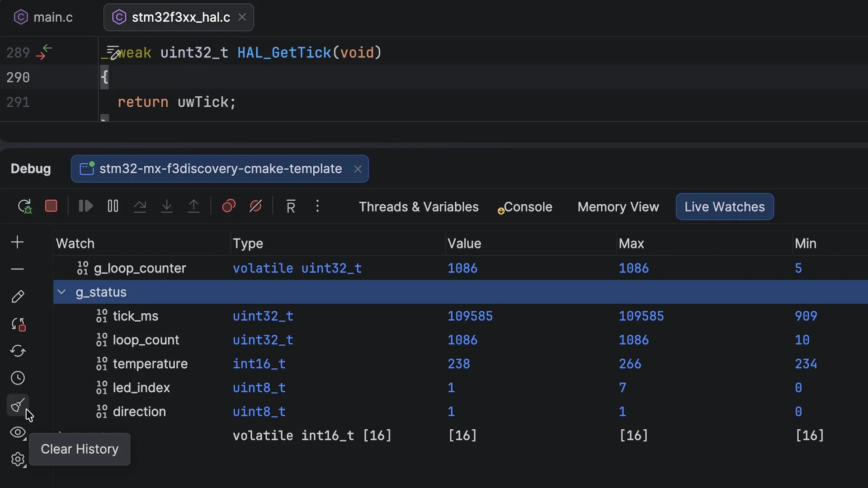868x488 pixels.
Task: Open View Breakpoints dialog
Action: [x=229, y=206]
